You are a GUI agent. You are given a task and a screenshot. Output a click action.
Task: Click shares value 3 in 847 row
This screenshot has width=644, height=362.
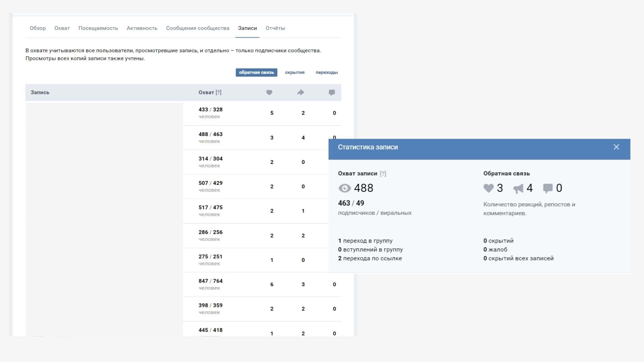pyautogui.click(x=303, y=284)
